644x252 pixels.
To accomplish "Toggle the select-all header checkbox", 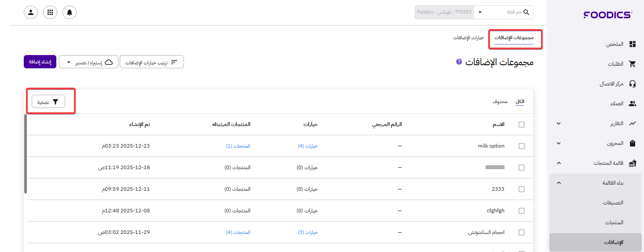I will 522,125.
